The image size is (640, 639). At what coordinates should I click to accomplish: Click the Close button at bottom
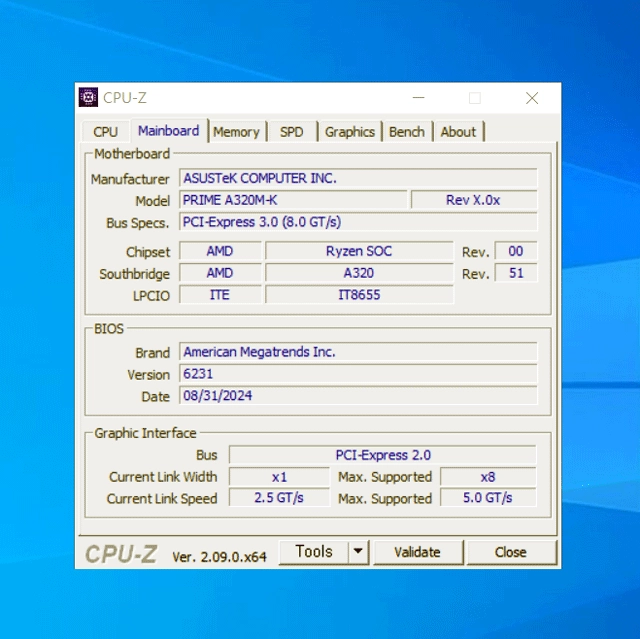pyautogui.click(x=511, y=552)
